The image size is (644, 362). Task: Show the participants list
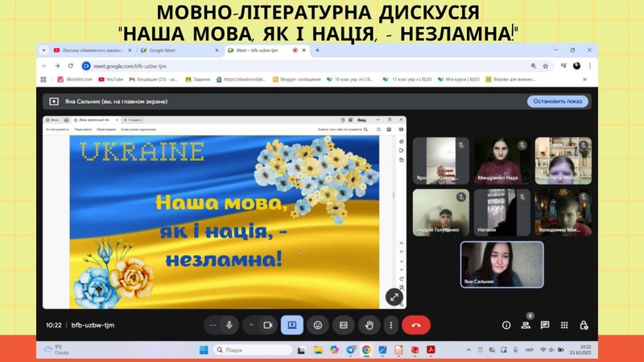(526, 325)
